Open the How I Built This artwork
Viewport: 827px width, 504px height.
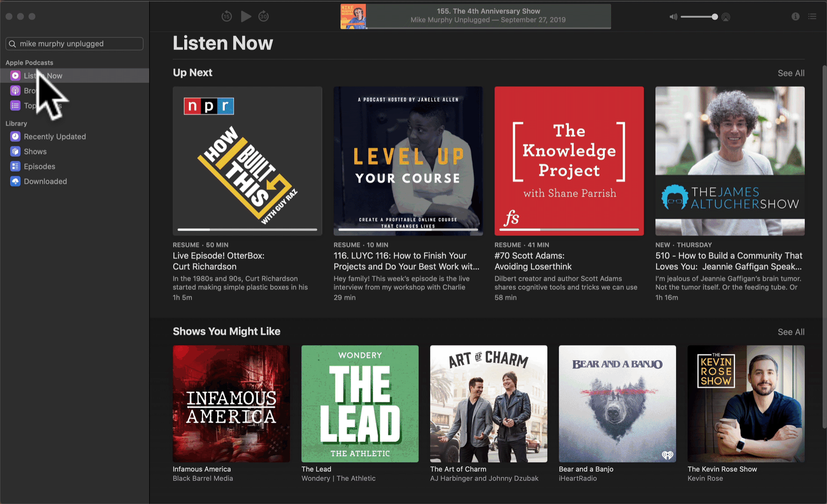click(247, 161)
